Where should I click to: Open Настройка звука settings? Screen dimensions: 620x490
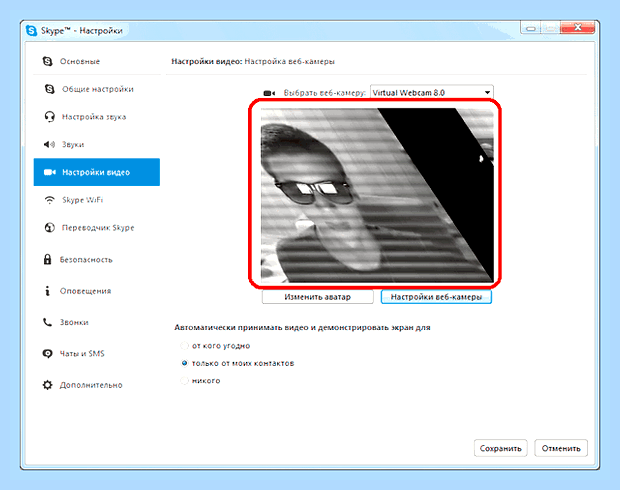[x=97, y=117]
